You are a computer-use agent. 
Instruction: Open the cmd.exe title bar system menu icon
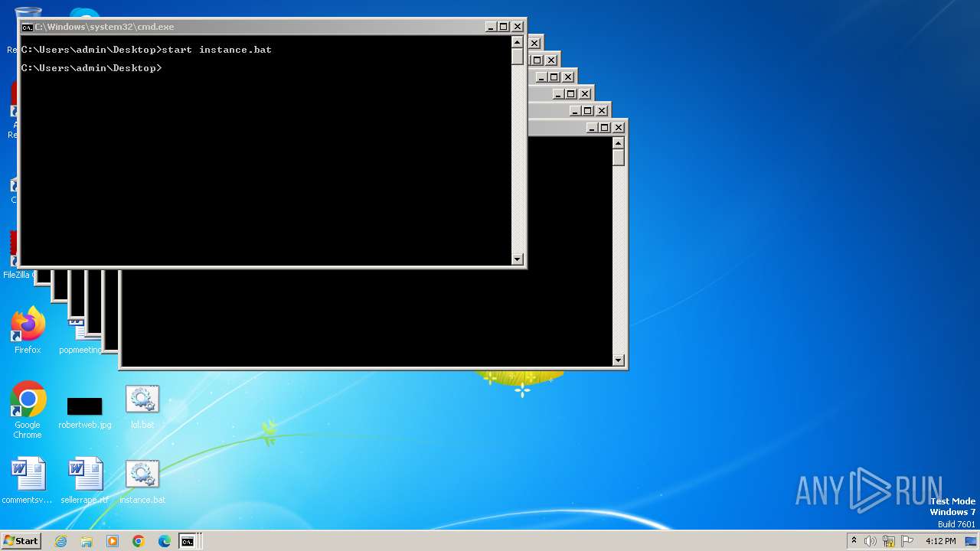(x=28, y=27)
